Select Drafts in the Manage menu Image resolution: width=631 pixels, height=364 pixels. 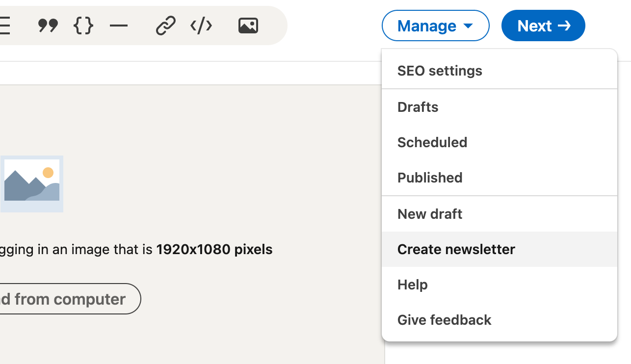pyautogui.click(x=418, y=107)
